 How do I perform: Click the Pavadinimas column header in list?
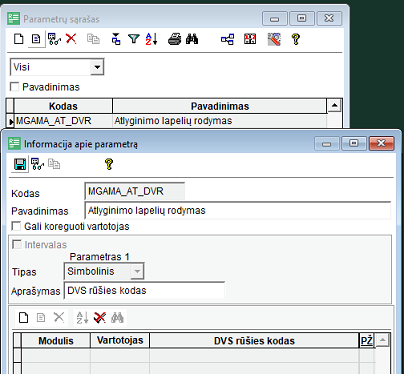[220, 106]
